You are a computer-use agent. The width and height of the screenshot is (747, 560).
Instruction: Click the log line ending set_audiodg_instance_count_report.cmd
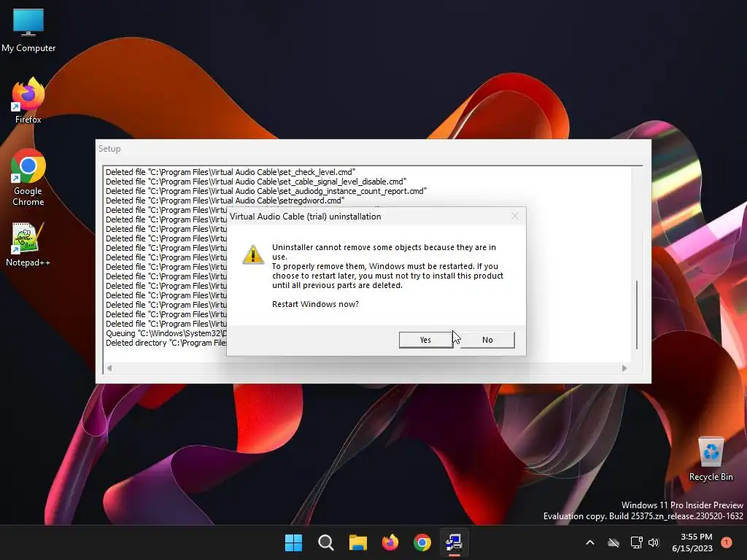click(266, 191)
